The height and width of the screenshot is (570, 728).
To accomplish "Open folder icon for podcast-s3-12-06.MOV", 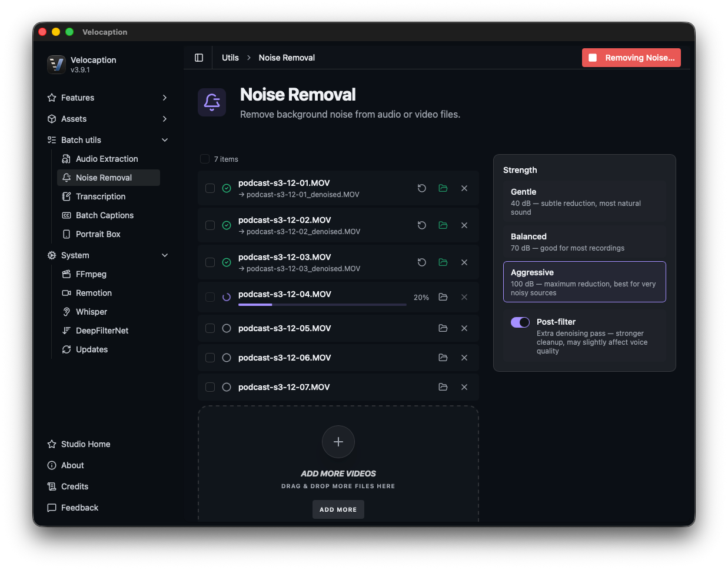I will tap(443, 358).
